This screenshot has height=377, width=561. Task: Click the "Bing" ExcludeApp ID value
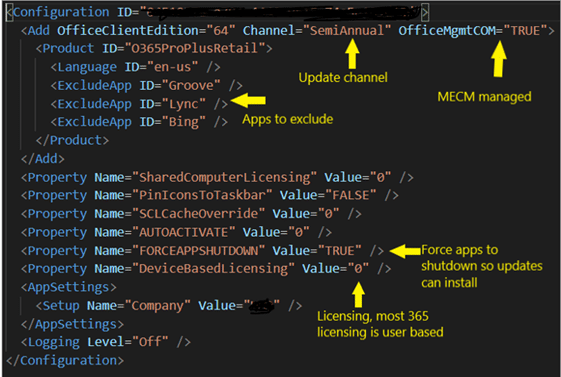click(183, 122)
